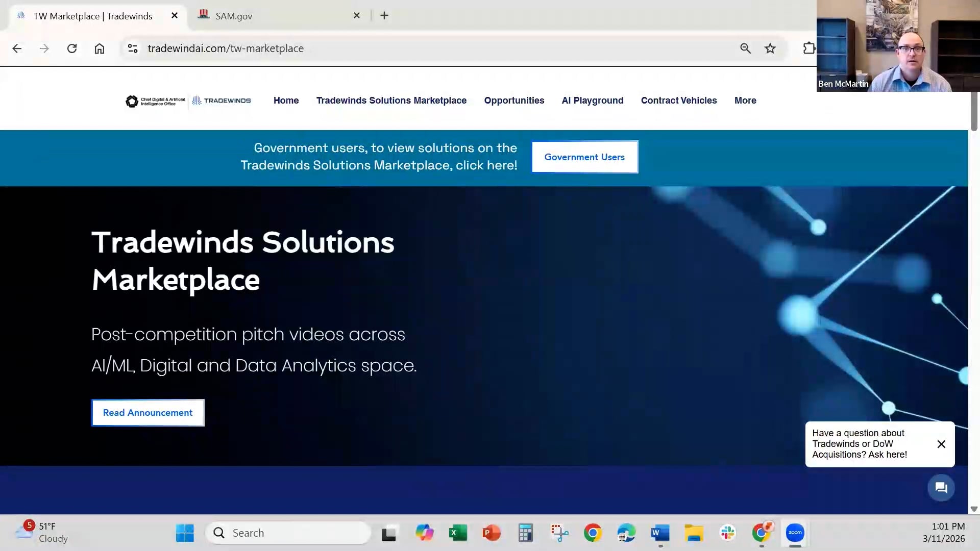Open the second Chrome profile icon in taskbar
Screen dimensions: 980x551
[x=762, y=533]
